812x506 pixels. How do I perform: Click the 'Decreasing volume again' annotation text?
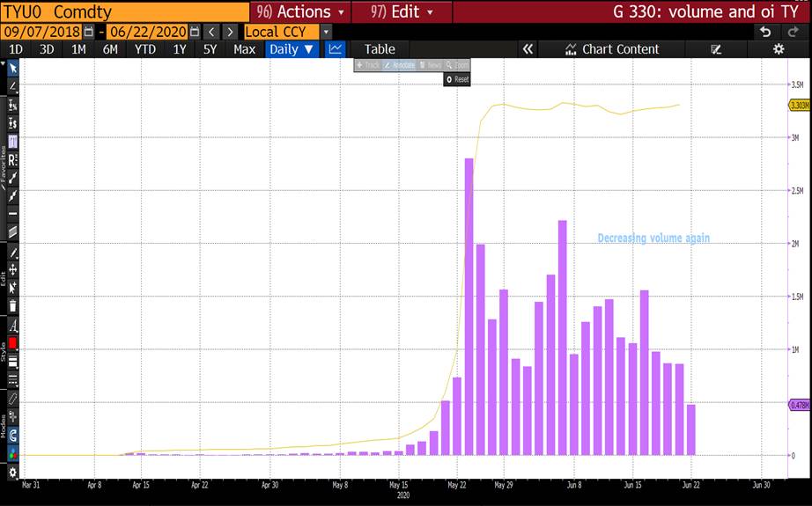pos(653,238)
